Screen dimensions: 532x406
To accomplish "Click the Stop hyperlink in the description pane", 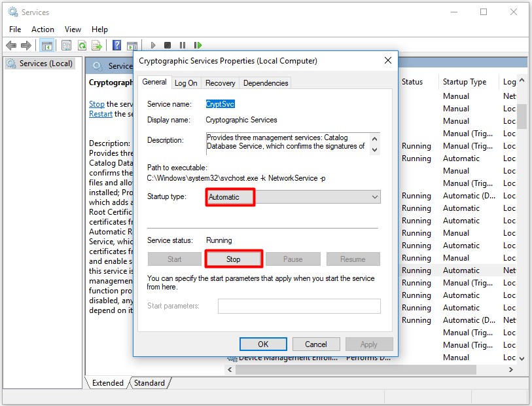I will point(96,103).
